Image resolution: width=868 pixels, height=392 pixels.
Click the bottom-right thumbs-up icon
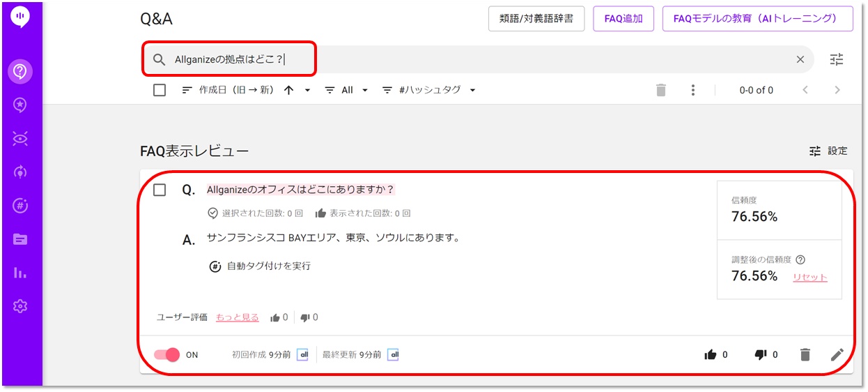711,355
